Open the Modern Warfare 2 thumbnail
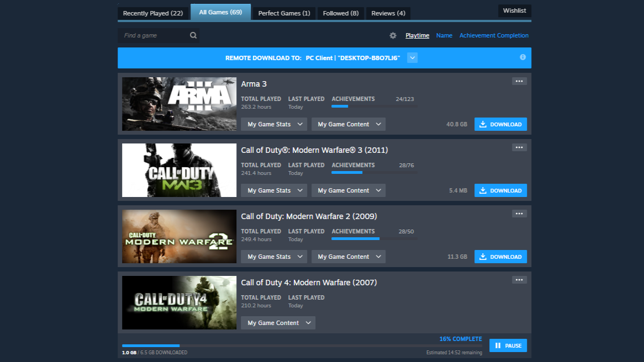Screen dimensions: 644x362 [x=179, y=236]
